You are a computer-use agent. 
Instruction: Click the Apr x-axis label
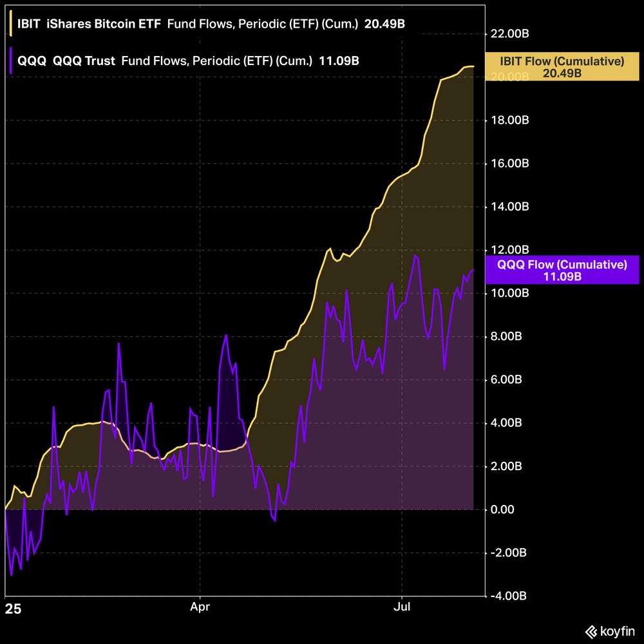pyautogui.click(x=200, y=607)
